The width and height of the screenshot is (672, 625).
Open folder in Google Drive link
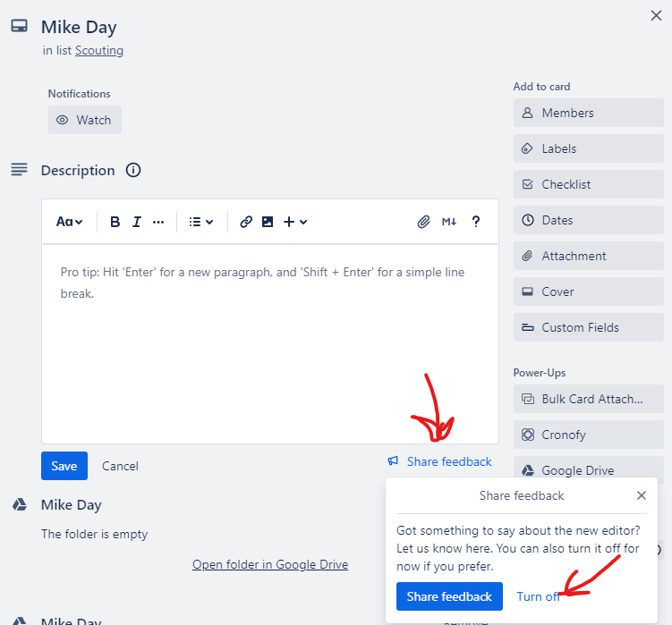click(x=270, y=564)
